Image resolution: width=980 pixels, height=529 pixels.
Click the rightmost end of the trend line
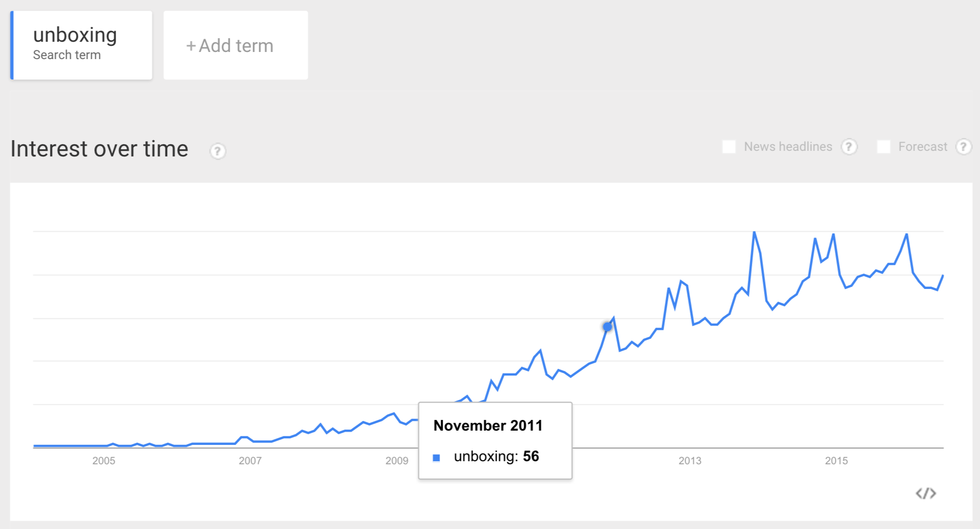(x=943, y=276)
